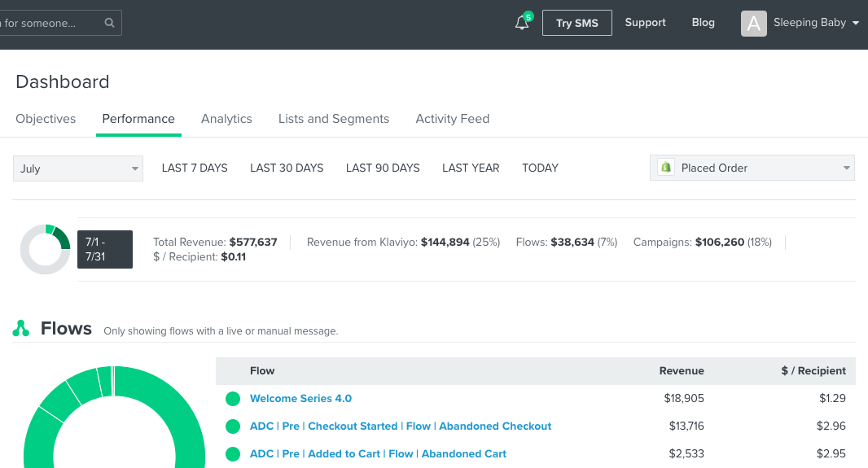This screenshot has height=468, width=868.
Task: Click the Dashboard page heading
Action: (63, 82)
